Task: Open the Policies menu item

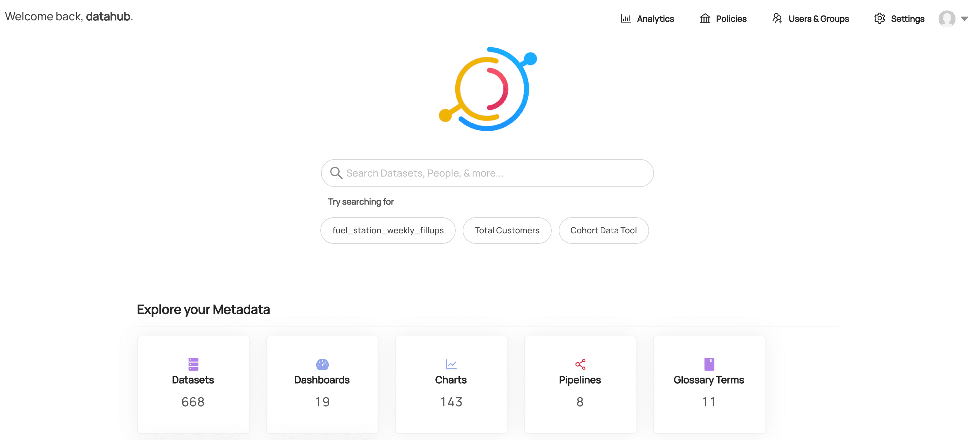Action: [x=723, y=19]
